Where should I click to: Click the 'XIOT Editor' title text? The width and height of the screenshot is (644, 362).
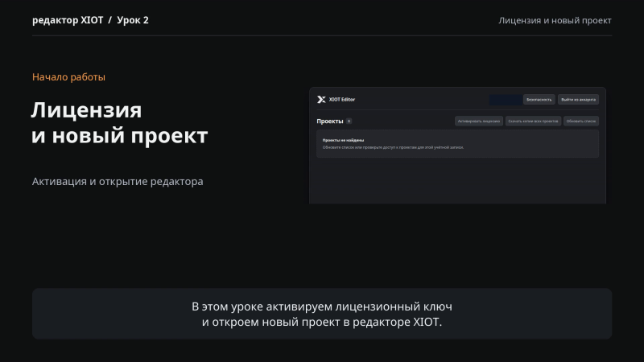click(x=341, y=99)
